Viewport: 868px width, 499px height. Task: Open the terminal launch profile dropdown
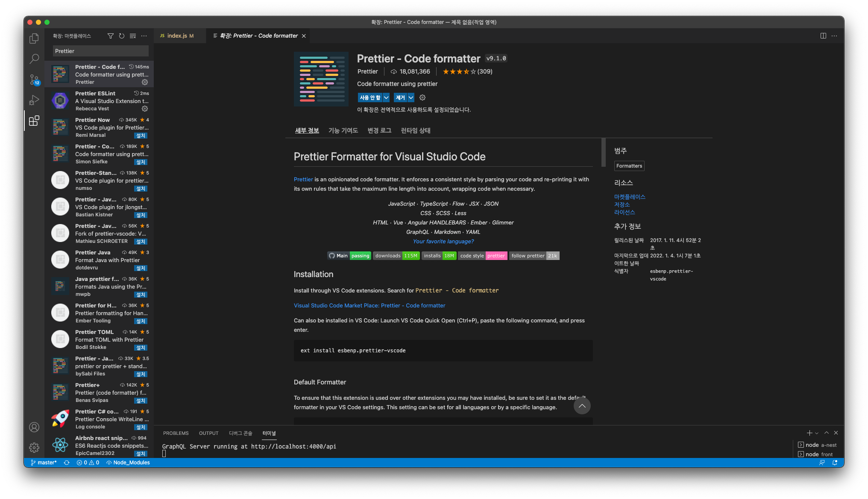click(x=817, y=433)
